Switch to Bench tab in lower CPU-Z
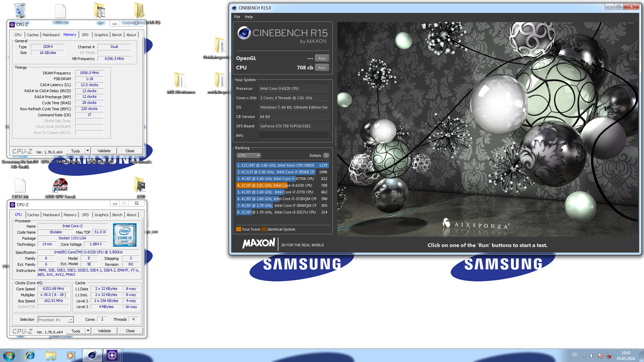Image resolution: width=644 pixels, height=362 pixels. pos(117,215)
